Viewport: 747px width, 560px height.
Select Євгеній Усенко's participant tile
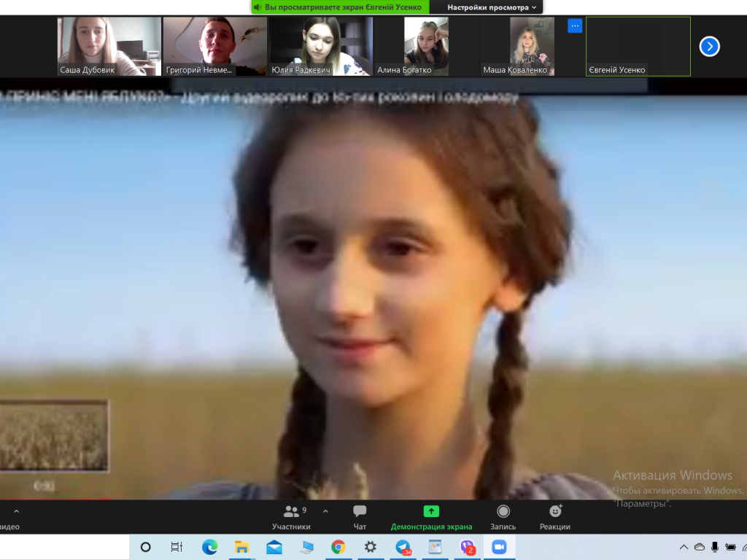pos(638,47)
